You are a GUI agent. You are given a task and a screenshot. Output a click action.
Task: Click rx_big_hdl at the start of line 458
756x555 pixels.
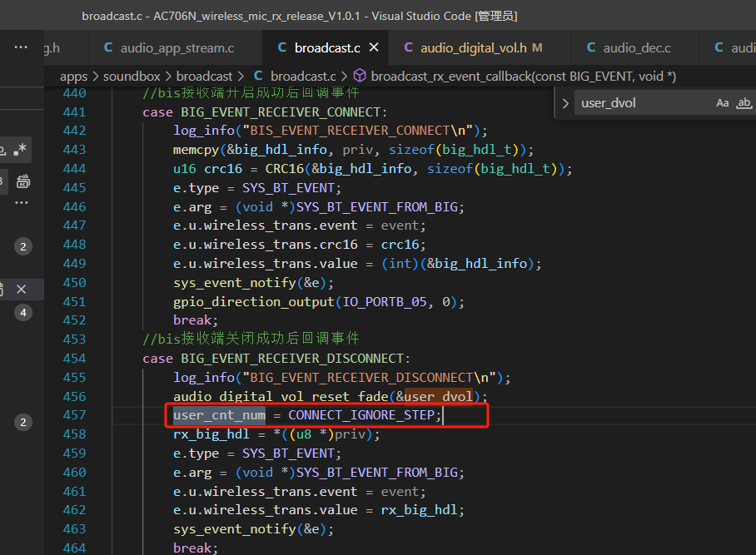[x=211, y=434]
